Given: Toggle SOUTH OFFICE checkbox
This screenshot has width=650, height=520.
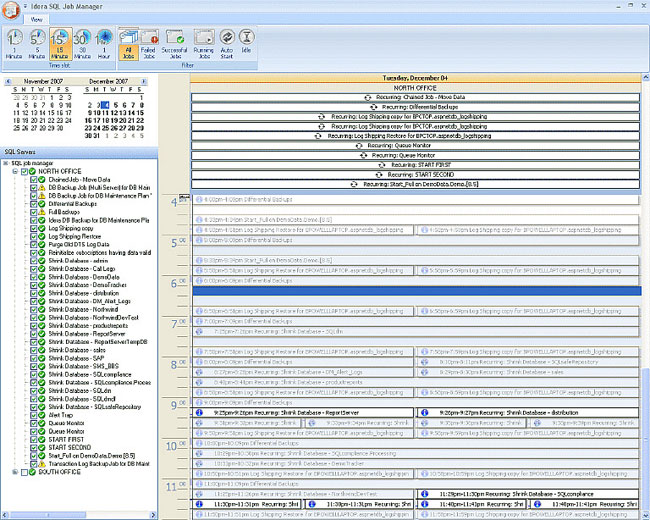Looking at the screenshot, I should coord(24,472).
